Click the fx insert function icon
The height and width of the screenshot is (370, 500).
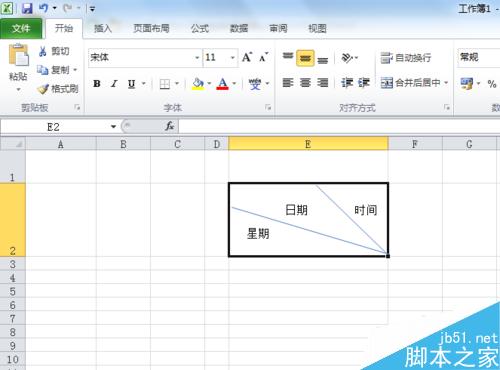click(170, 126)
